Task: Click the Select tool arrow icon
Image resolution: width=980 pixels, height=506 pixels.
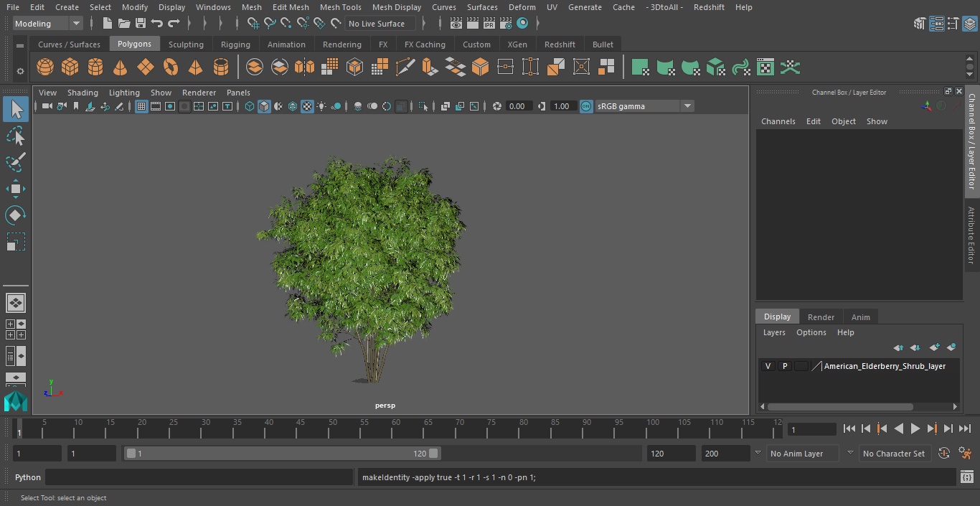Action: [x=16, y=109]
